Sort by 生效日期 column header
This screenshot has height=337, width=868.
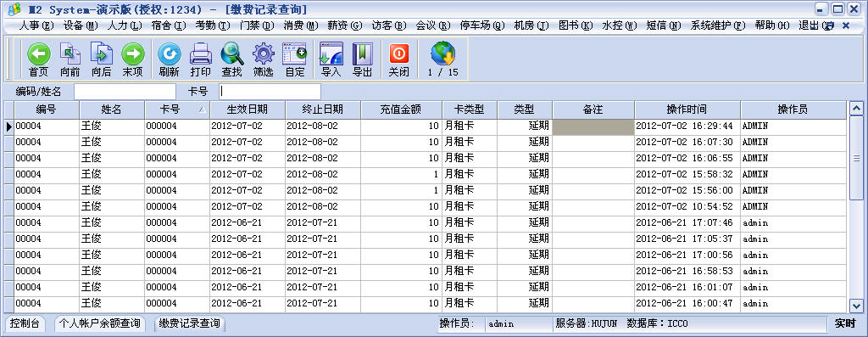pyautogui.click(x=248, y=110)
